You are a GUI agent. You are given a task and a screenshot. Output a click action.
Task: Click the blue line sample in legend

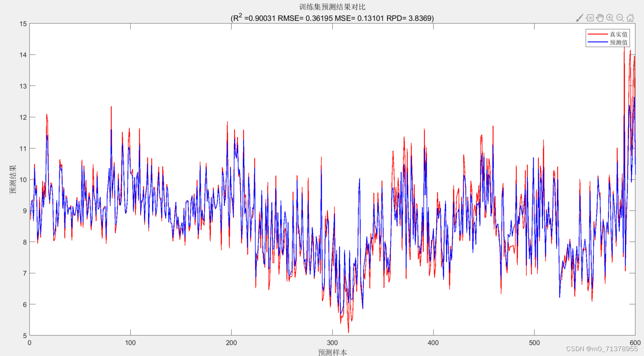click(x=598, y=42)
